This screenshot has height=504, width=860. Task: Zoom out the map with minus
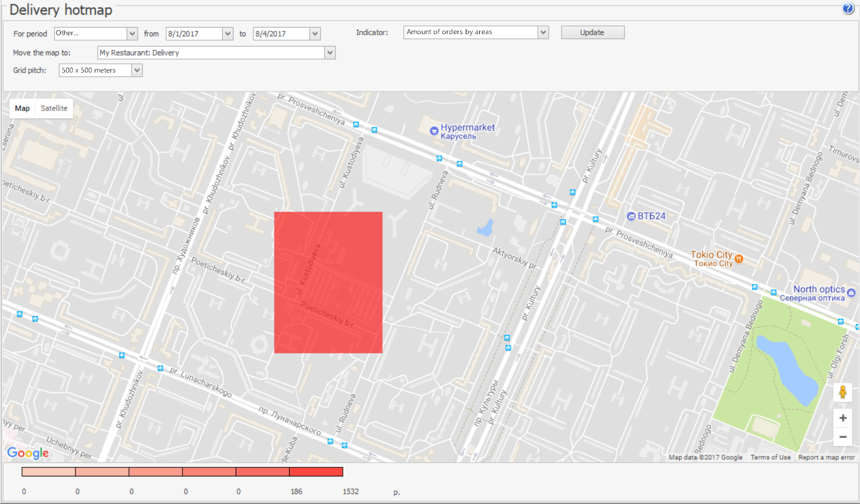pyautogui.click(x=843, y=437)
